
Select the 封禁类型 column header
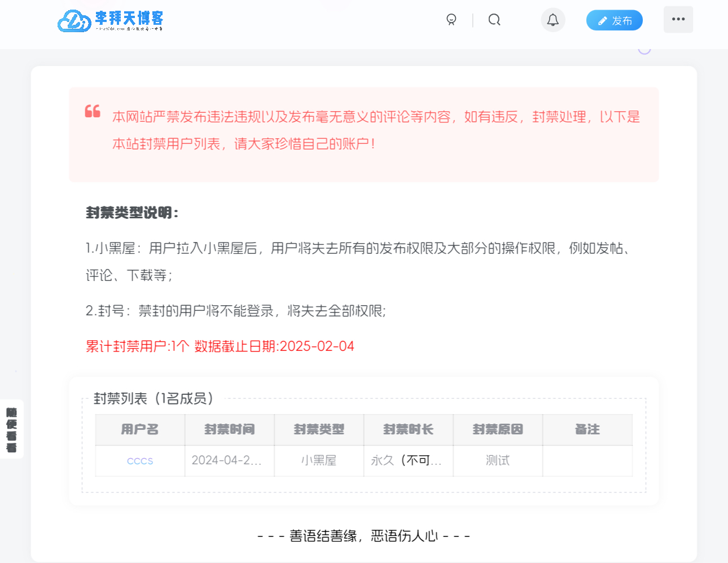point(319,430)
